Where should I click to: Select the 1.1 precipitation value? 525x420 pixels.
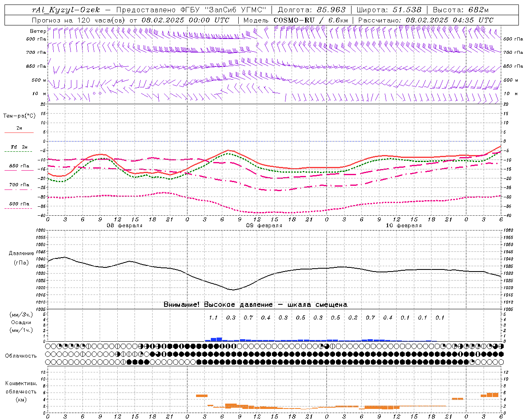(x=213, y=317)
